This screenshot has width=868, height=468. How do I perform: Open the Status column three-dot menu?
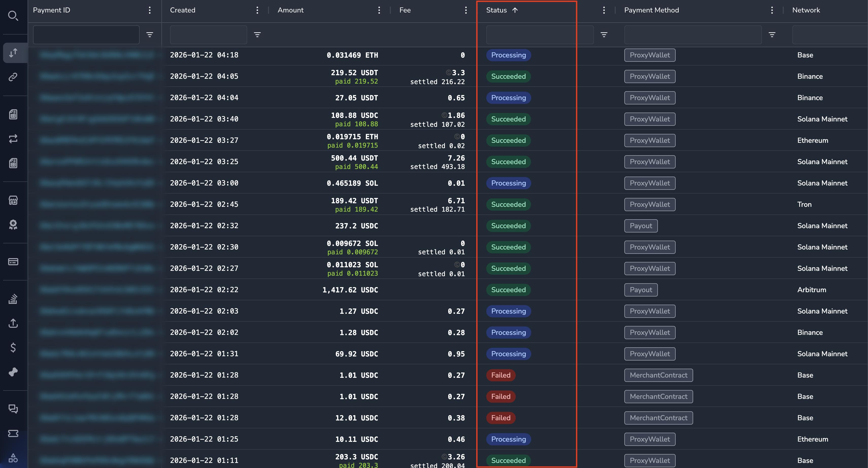pos(604,10)
